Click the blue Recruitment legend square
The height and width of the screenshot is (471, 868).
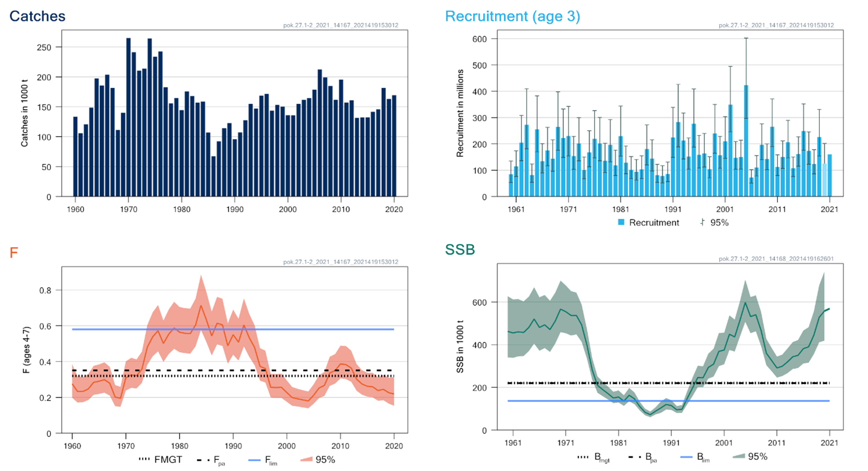621,223
